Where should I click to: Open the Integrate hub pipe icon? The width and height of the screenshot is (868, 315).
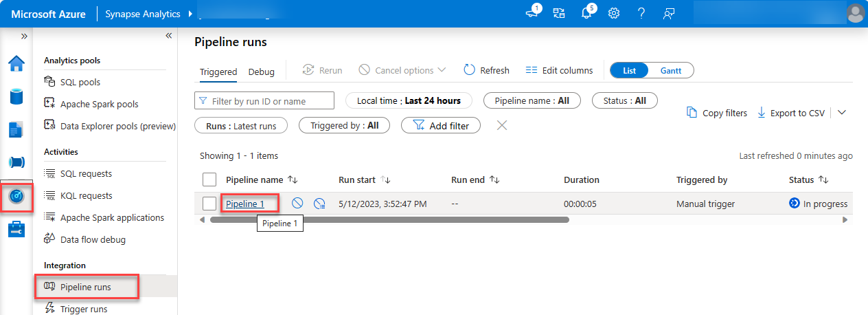(16, 162)
